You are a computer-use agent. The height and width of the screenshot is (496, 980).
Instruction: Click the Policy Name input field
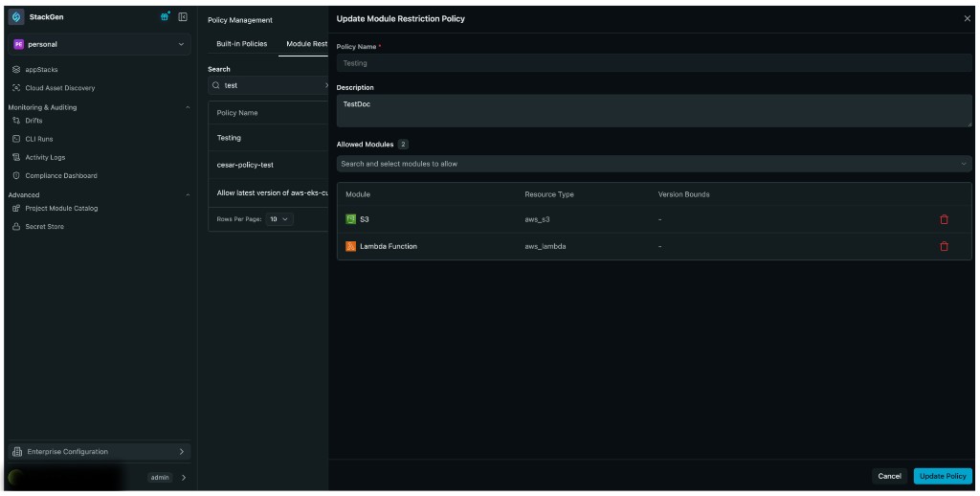654,63
